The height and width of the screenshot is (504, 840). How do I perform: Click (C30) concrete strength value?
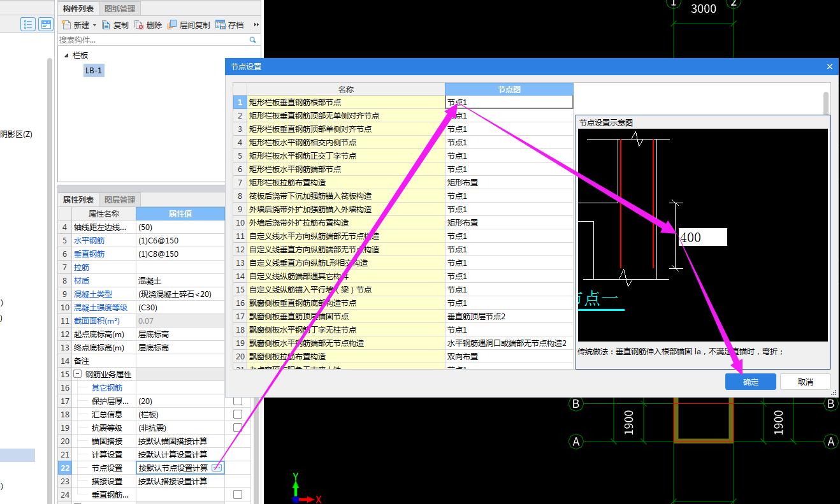click(x=180, y=308)
